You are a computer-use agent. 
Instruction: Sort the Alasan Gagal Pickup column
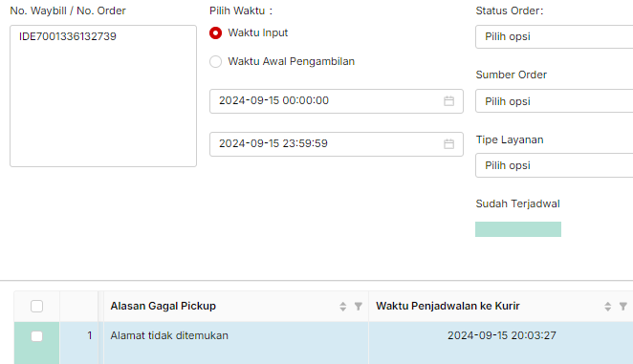coord(342,307)
